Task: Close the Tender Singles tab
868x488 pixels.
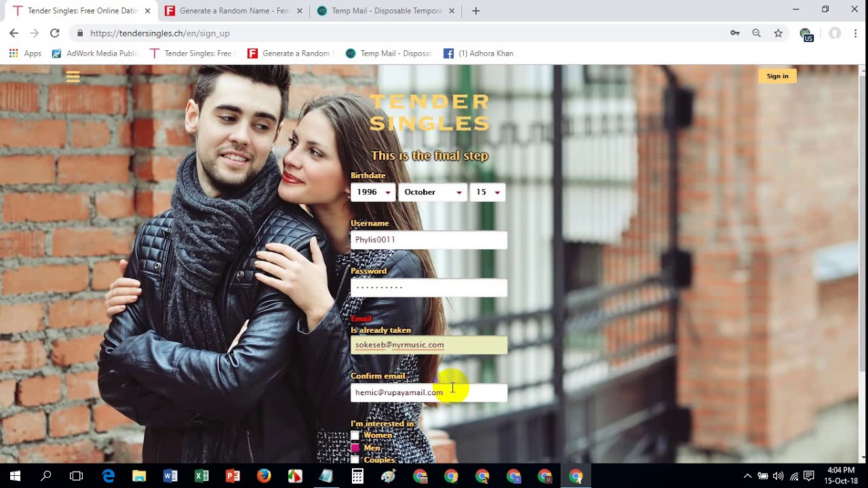Action: point(147,11)
